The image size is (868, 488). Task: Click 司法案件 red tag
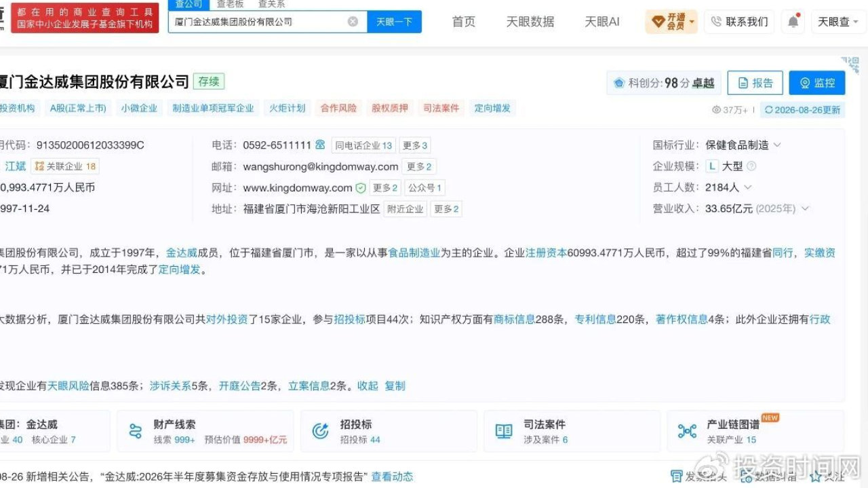coord(441,108)
